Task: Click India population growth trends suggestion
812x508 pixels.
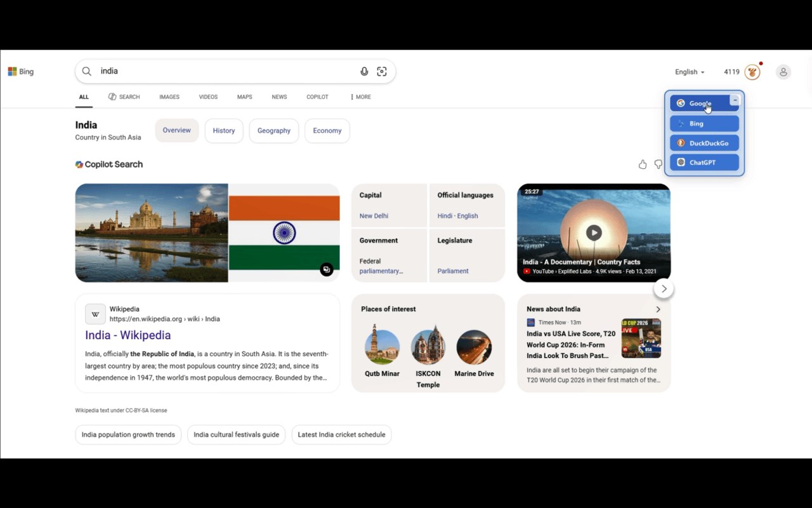Action: tap(128, 435)
